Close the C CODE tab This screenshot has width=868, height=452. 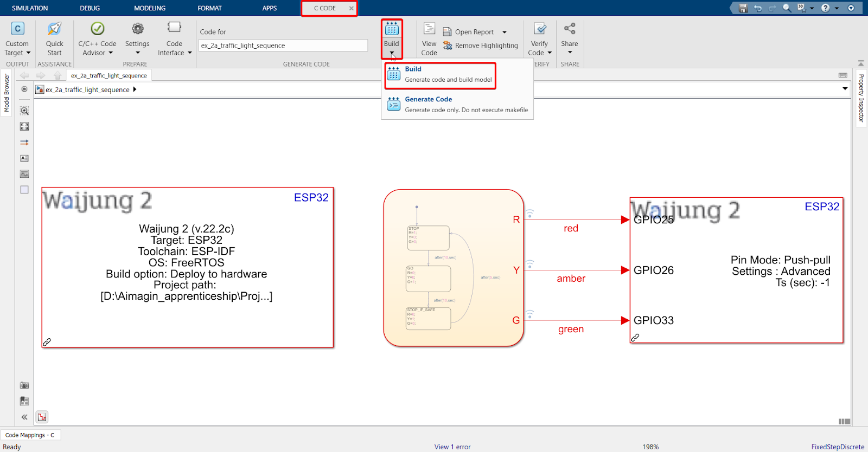pyautogui.click(x=352, y=8)
